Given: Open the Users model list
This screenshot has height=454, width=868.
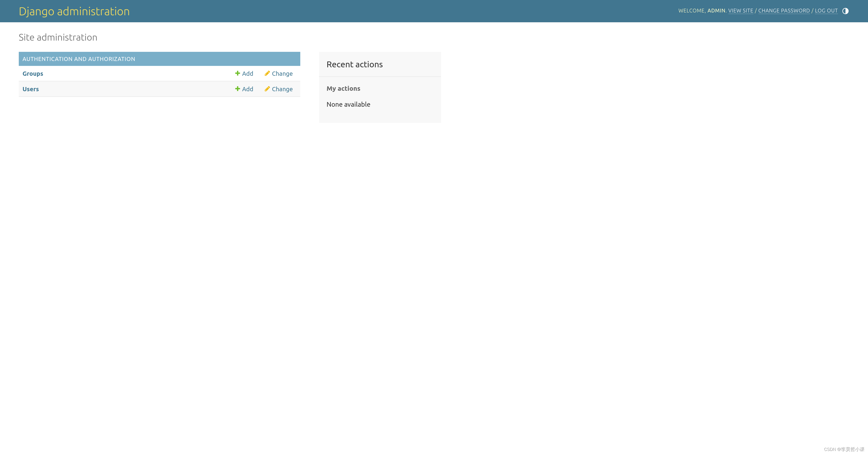Looking at the screenshot, I should point(31,89).
